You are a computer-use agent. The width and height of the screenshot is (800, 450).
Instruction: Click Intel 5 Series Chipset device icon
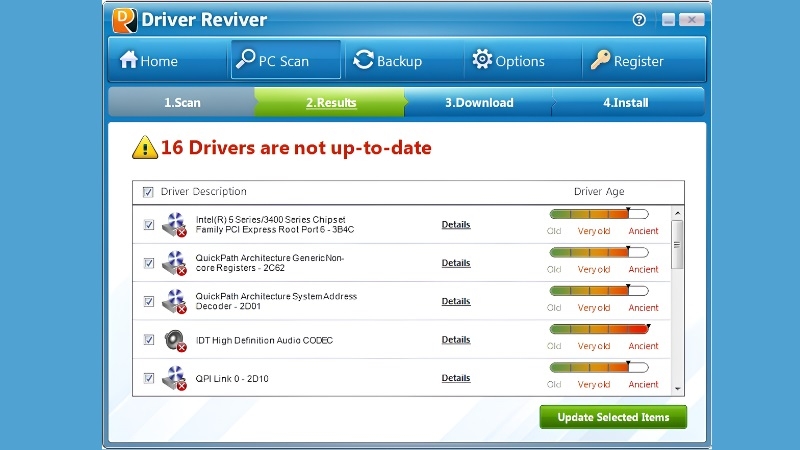(174, 224)
